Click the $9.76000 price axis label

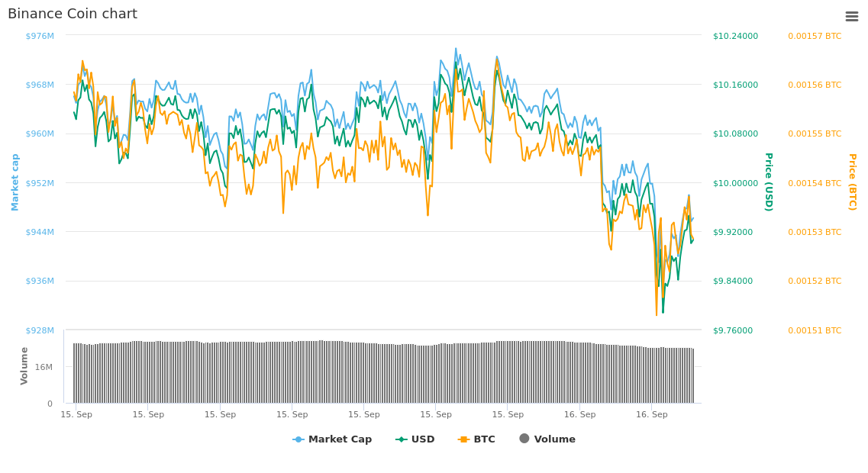(x=733, y=330)
